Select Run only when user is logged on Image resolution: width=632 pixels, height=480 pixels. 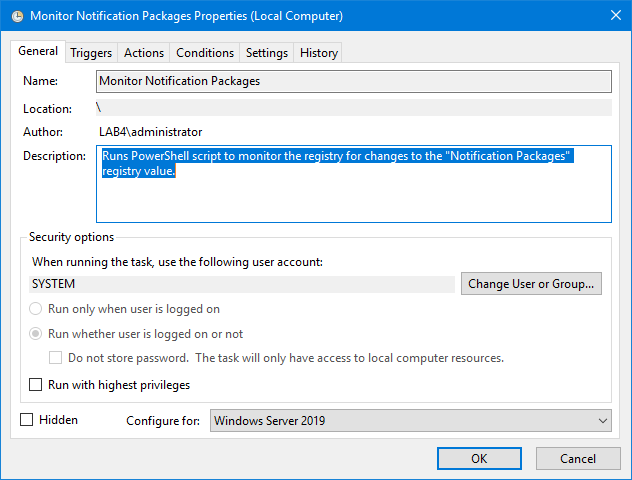point(37,310)
